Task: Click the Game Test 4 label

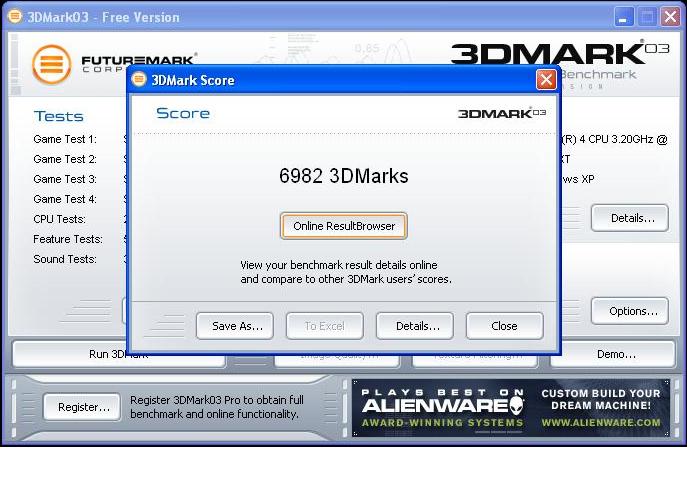Action: point(65,199)
